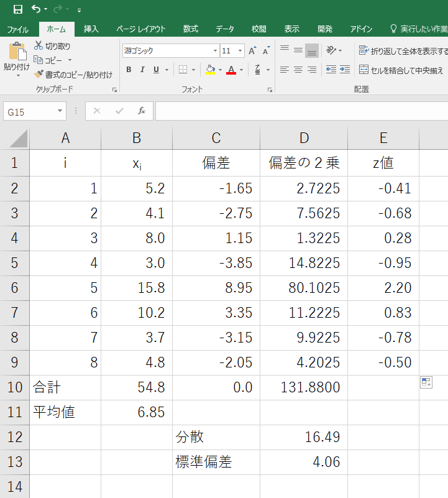Image resolution: width=448 pixels, height=498 pixels.
Task: Switch to the アドイン tab
Action: pos(361,29)
